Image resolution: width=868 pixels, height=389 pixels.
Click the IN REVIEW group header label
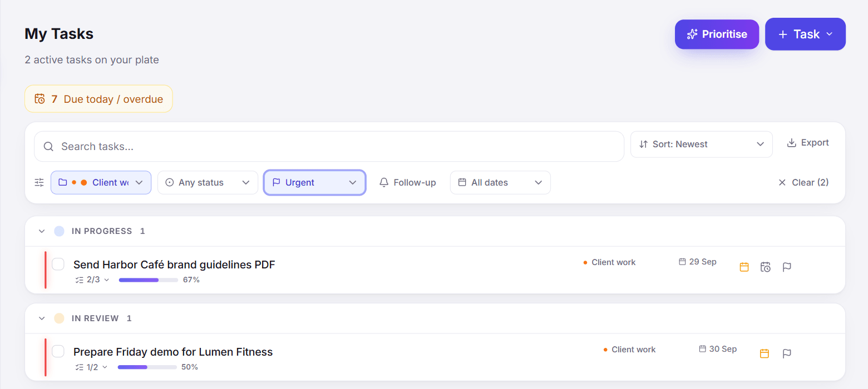point(95,318)
